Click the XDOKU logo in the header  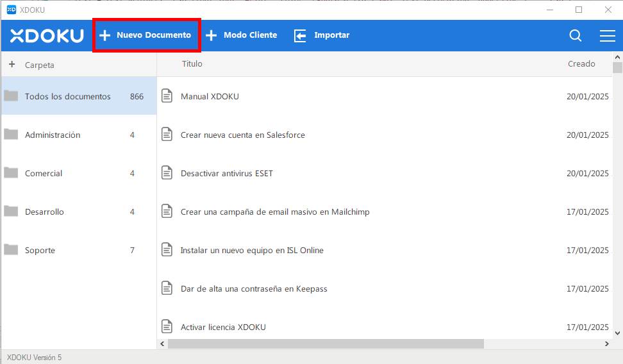[47, 35]
